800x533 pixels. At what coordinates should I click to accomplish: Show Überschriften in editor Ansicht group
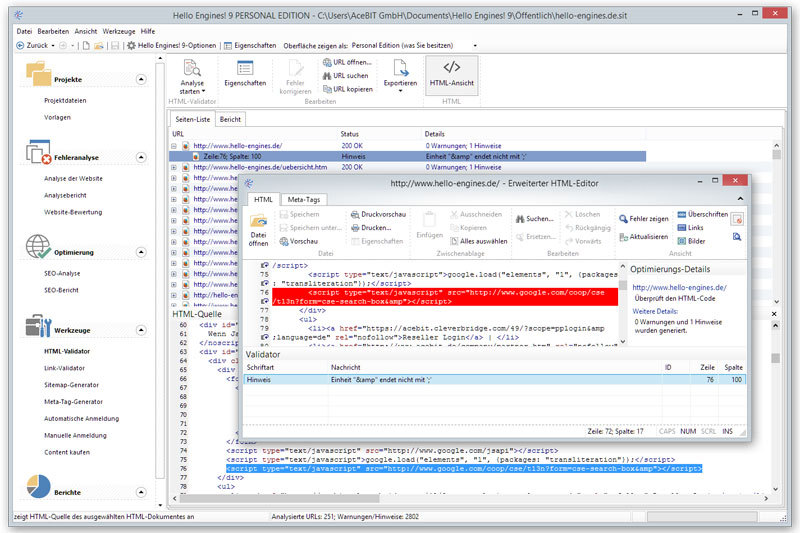pyautogui.click(x=703, y=214)
